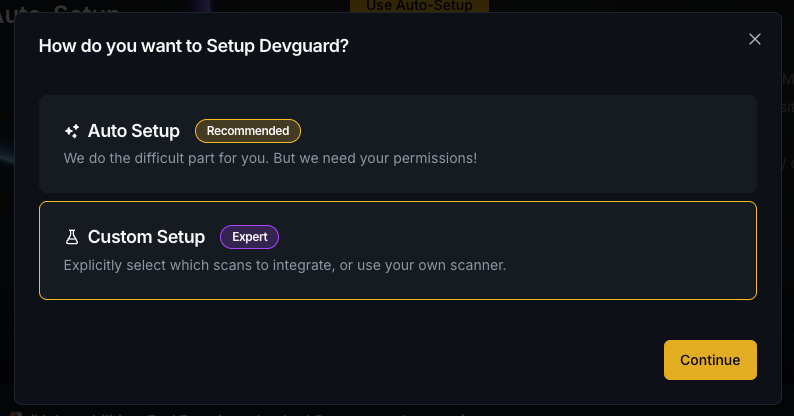Click the empty area right of the Recommended badge
The width and height of the screenshot is (794, 416).
(x=527, y=131)
